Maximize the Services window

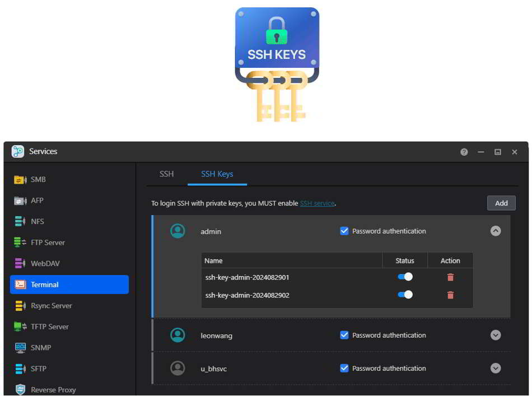498,152
